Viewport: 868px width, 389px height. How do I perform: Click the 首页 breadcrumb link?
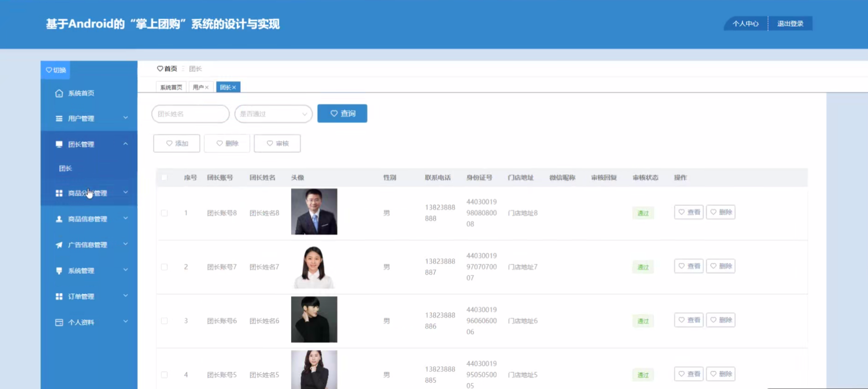[x=171, y=69]
